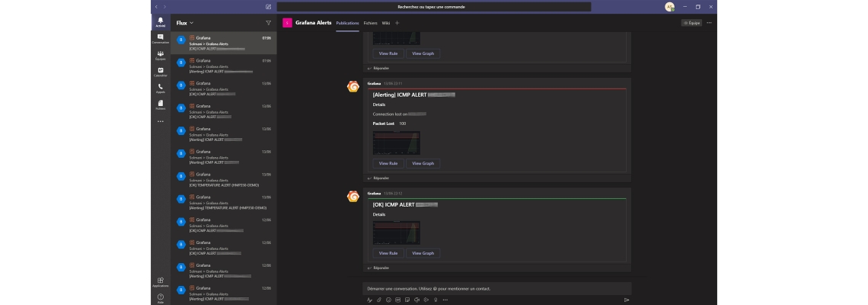Image resolution: width=868 pixels, height=305 pixels.
Task: Expand more apps ellipsis in left rail
Action: coord(160,121)
